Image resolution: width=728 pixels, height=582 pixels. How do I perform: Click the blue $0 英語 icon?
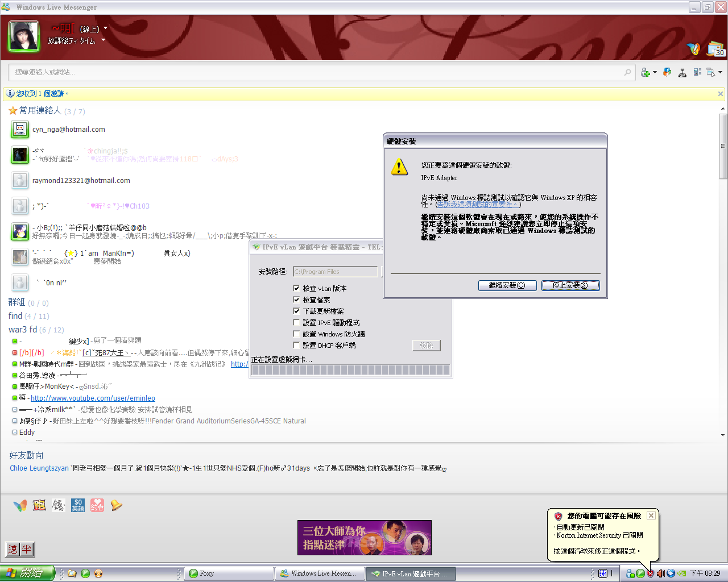pos(78,505)
